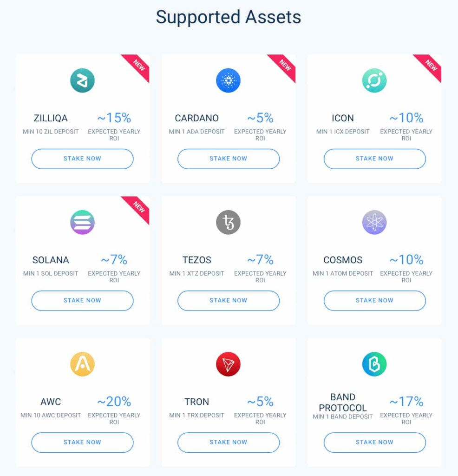458x476 pixels.
Task: Click the Tezos logo icon
Action: point(228,222)
